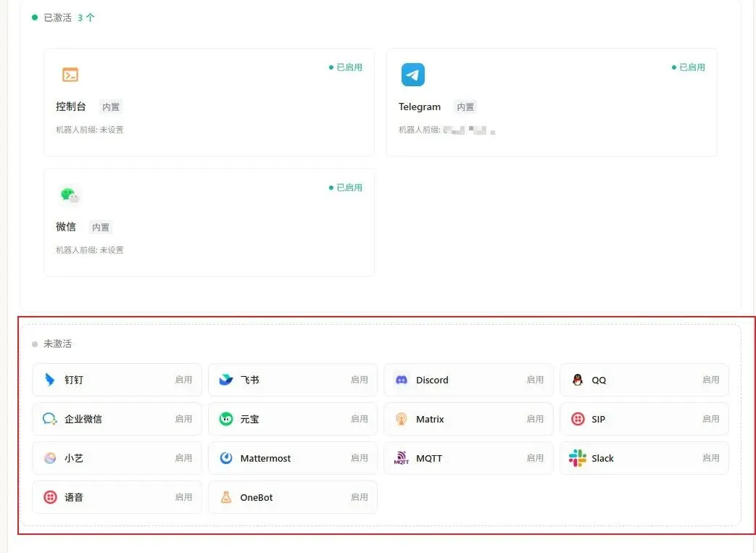The width and height of the screenshot is (756, 553).
Task: Click the 内置 tag beside 微信
Action: coord(101,227)
